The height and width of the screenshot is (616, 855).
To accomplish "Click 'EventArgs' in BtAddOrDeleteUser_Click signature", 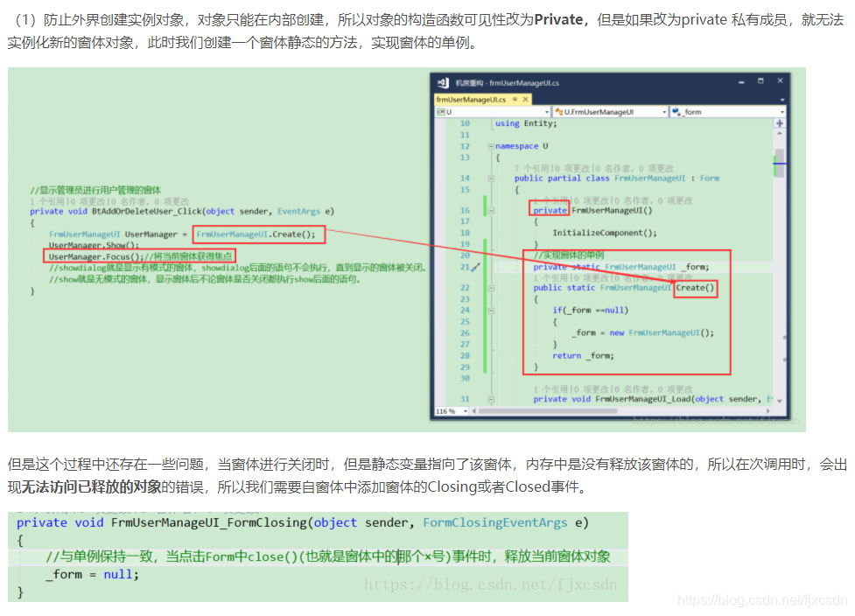I will pyautogui.click(x=298, y=212).
